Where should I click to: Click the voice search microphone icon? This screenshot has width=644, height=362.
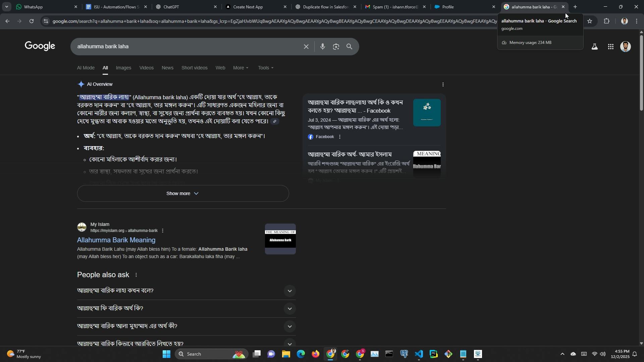click(322, 47)
